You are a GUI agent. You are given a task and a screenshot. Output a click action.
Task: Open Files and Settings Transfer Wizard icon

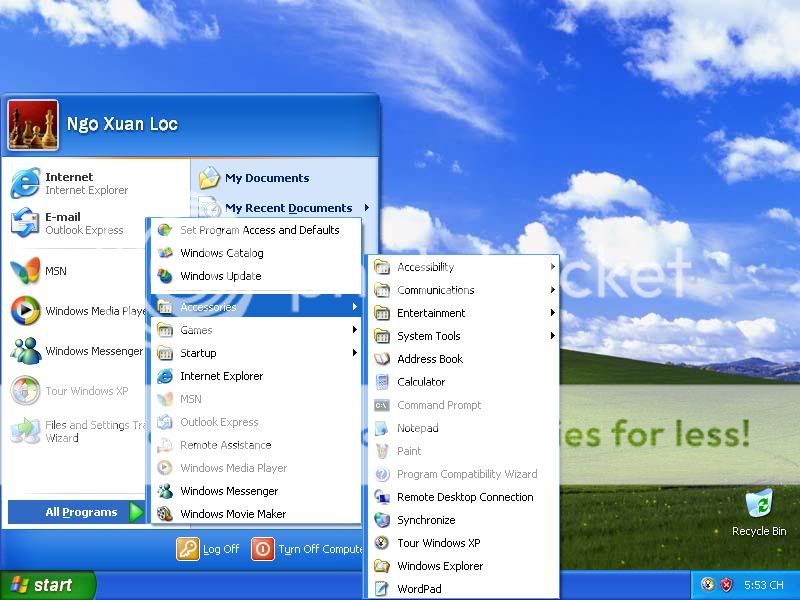tap(25, 431)
